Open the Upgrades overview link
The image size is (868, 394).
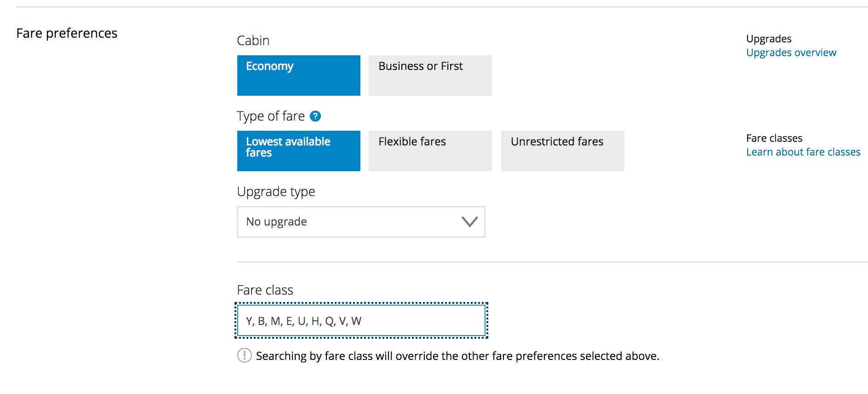[791, 52]
